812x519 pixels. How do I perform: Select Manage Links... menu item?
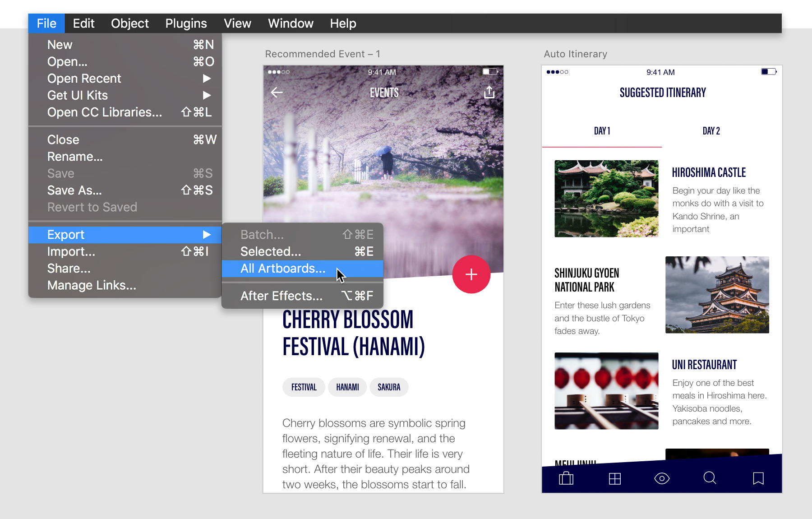pos(125,285)
